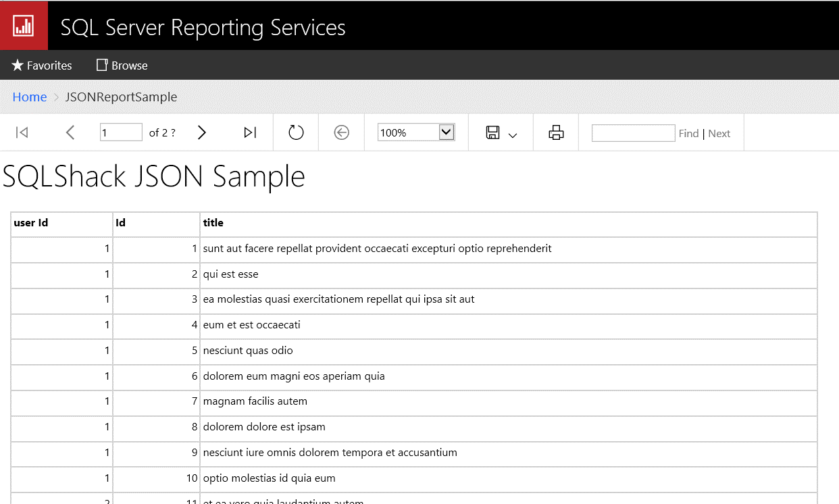Jump to first page icon
Image resolution: width=839 pixels, height=504 pixels.
tap(22, 132)
